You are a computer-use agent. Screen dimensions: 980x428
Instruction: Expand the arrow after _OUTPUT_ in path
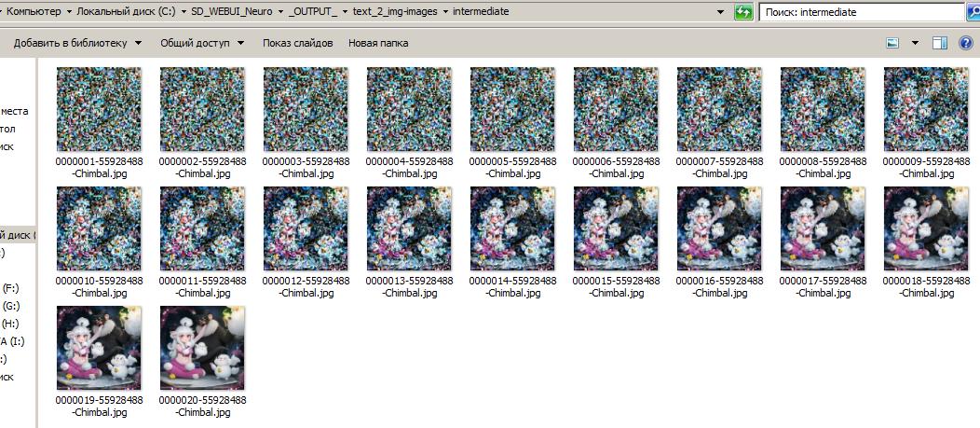tap(345, 12)
